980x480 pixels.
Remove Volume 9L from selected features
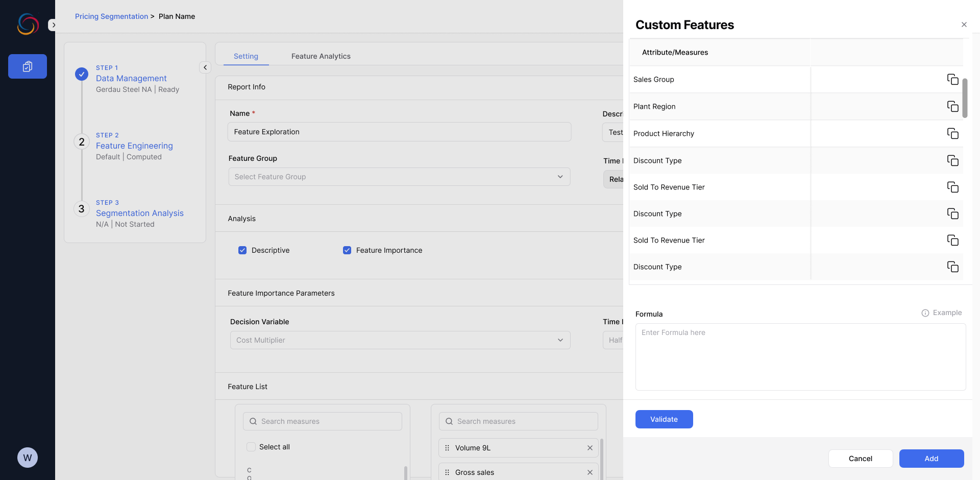point(590,448)
